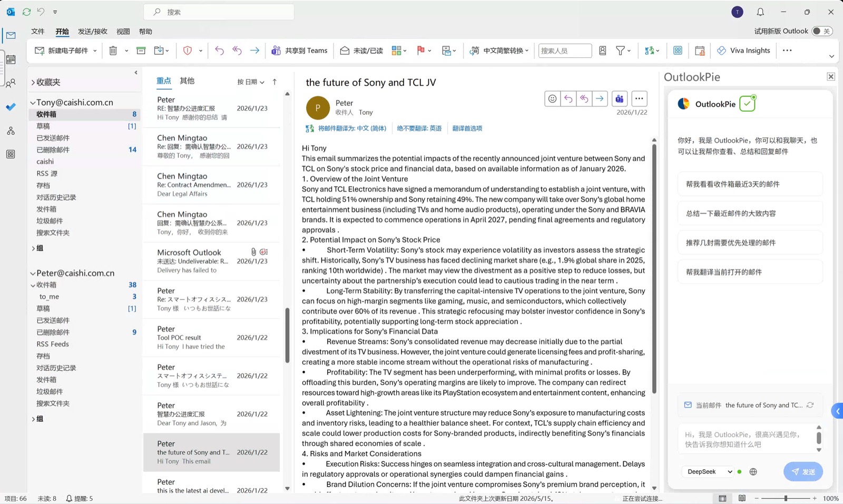Click the calendar day view icon in ribbon
Viewport: 843px width, 504px height.
point(700,51)
